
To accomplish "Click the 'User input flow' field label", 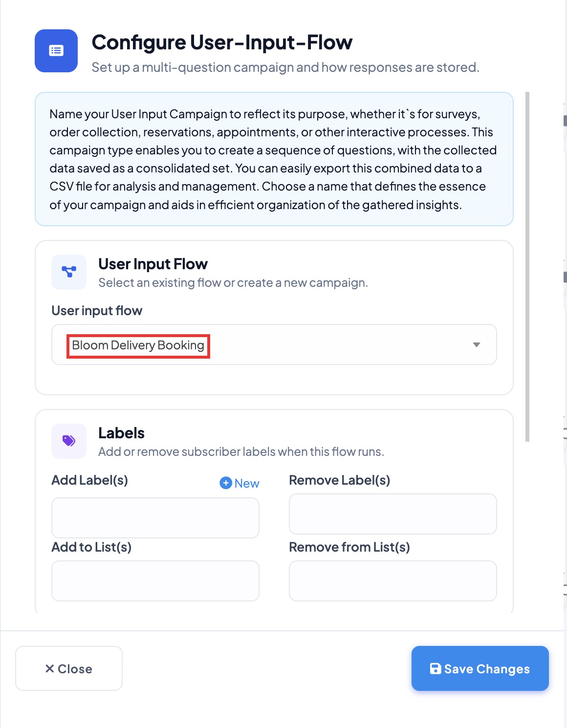I will [97, 311].
